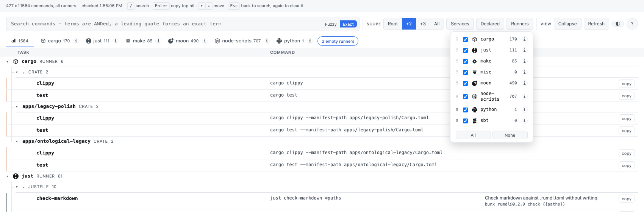Uncheck the moon runner checkbox
The width and height of the screenshot is (644, 212).
pyautogui.click(x=465, y=83)
